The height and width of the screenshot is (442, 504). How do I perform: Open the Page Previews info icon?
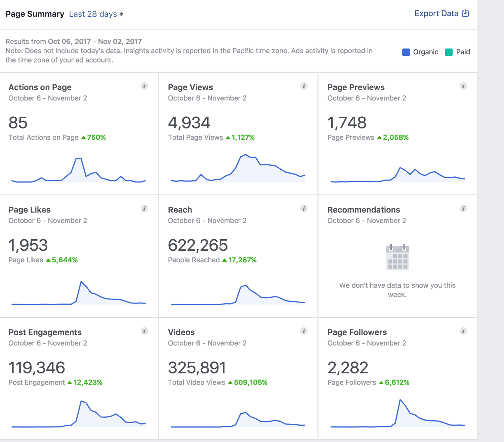click(x=463, y=86)
